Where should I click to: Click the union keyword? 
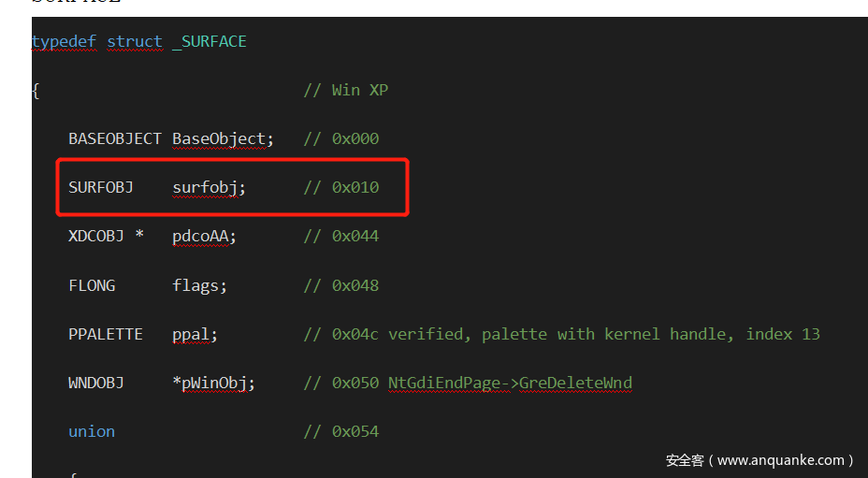pyautogui.click(x=92, y=431)
